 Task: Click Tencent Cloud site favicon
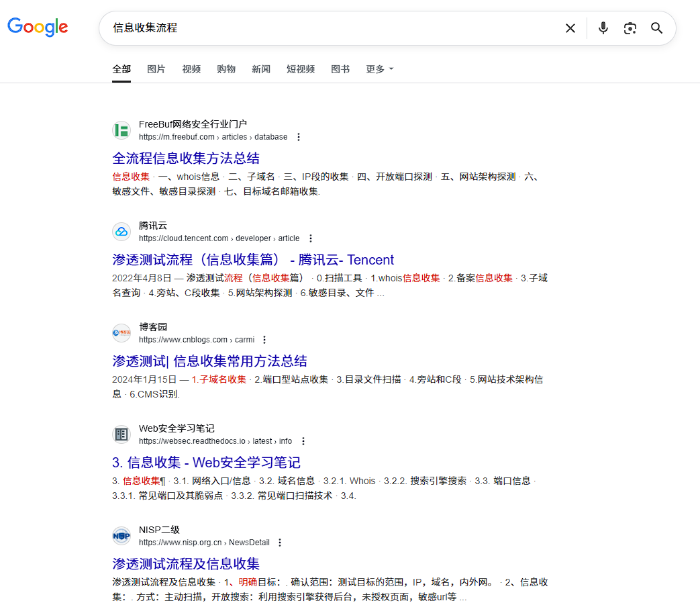[x=121, y=232]
